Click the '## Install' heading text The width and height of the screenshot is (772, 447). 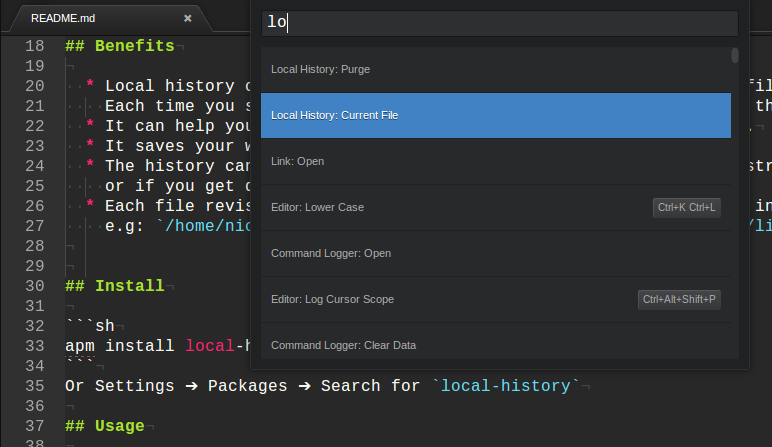(x=115, y=286)
